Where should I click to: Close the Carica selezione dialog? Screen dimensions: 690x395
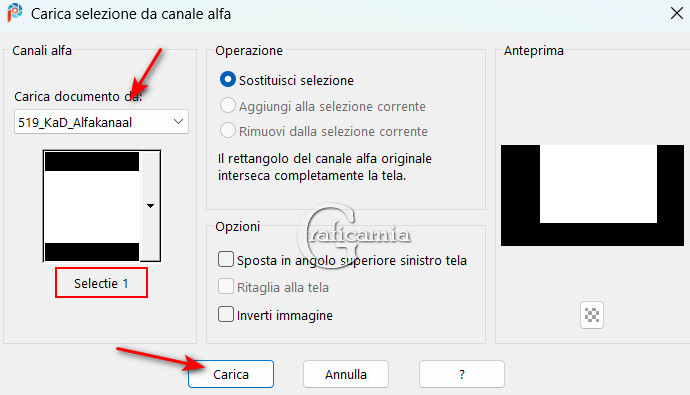coord(677,13)
